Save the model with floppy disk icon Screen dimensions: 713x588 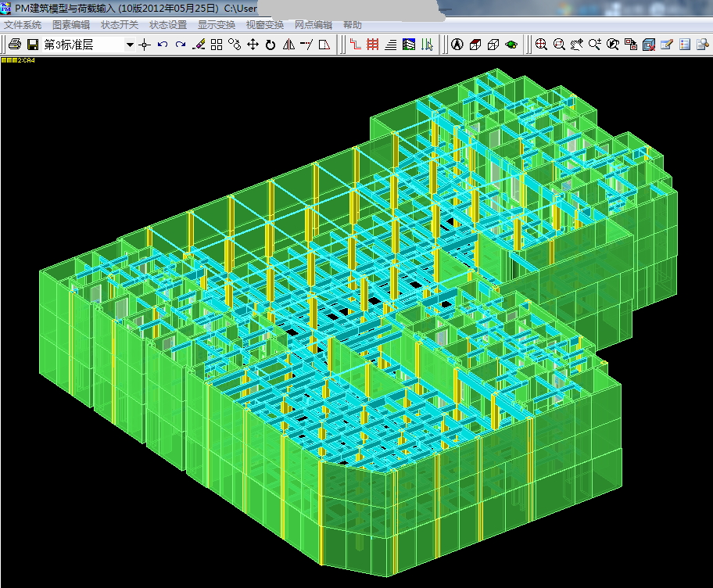(33, 45)
